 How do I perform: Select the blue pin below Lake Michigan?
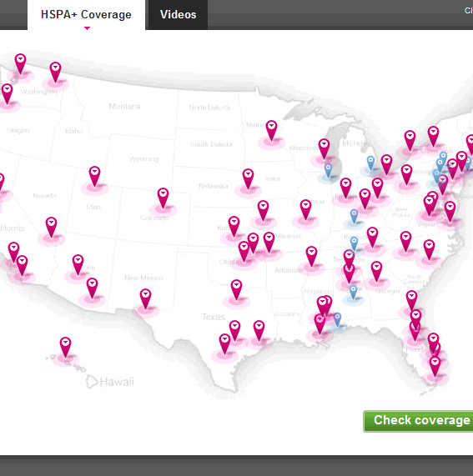click(328, 170)
